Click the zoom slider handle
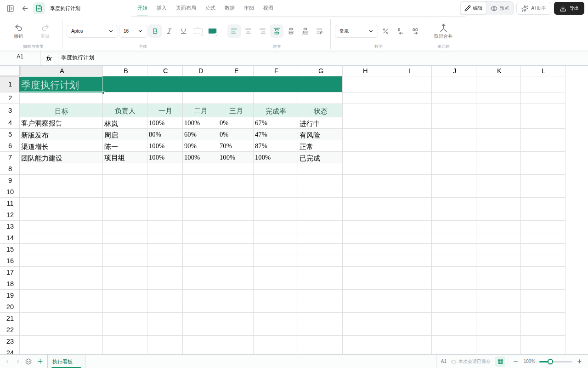The image size is (588, 368). pyautogui.click(x=550, y=362)
